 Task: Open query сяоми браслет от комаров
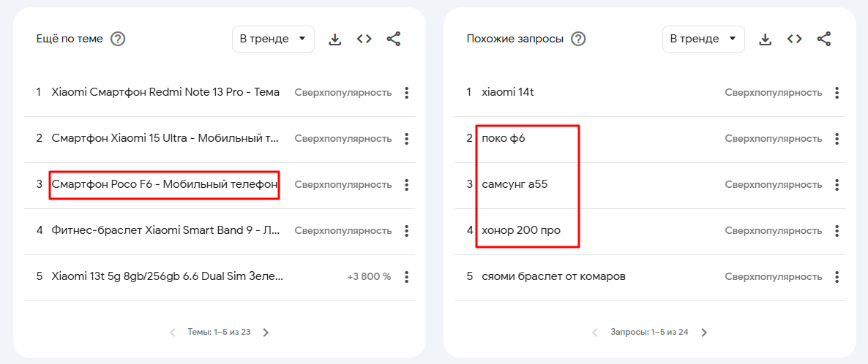click(553, 276)
